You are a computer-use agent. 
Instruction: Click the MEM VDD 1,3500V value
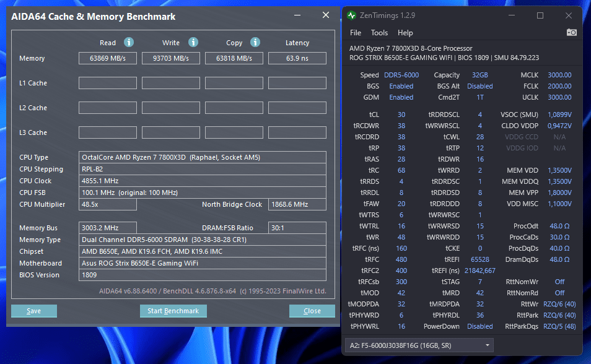559,170
